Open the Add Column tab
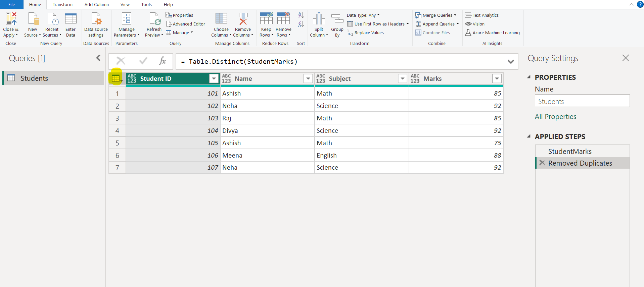Image resolution: width=644 pixels, height=287 pixels. click(x=96, y=5)
